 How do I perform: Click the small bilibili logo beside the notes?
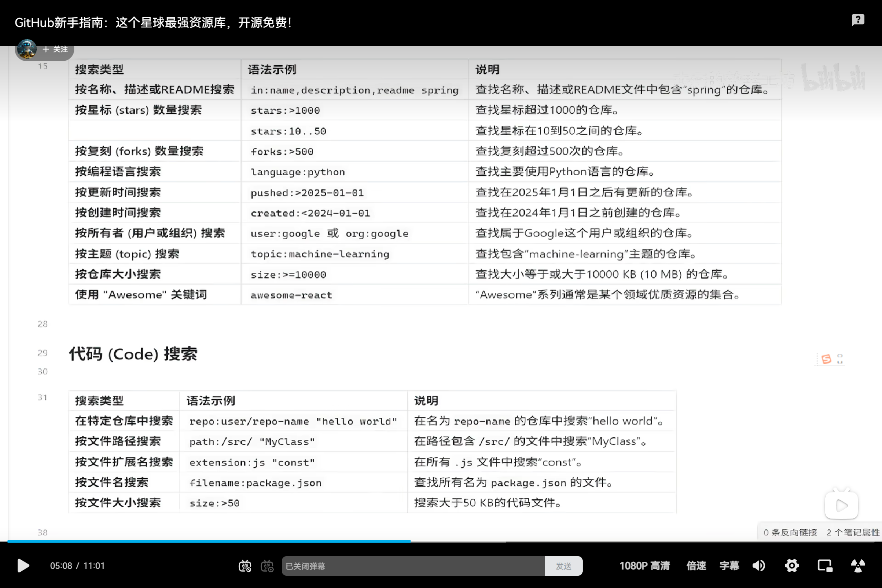(826, 358)
